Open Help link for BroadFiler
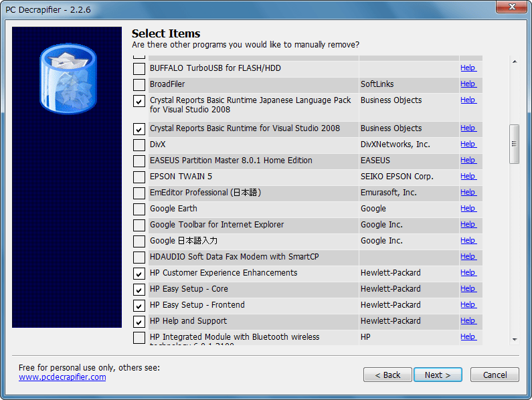532x400 pixels. pyautogui.click(x=468, y=84)
